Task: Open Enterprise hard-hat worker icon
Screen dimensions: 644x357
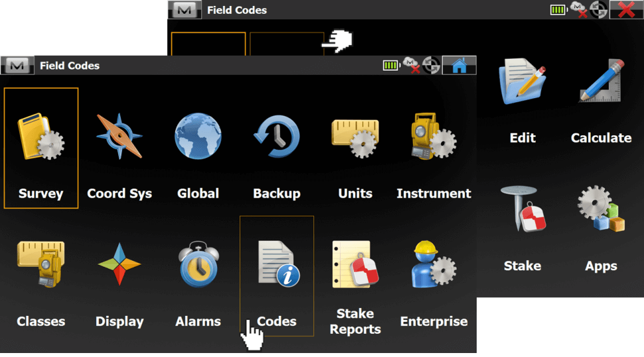Action: point(434,264)
